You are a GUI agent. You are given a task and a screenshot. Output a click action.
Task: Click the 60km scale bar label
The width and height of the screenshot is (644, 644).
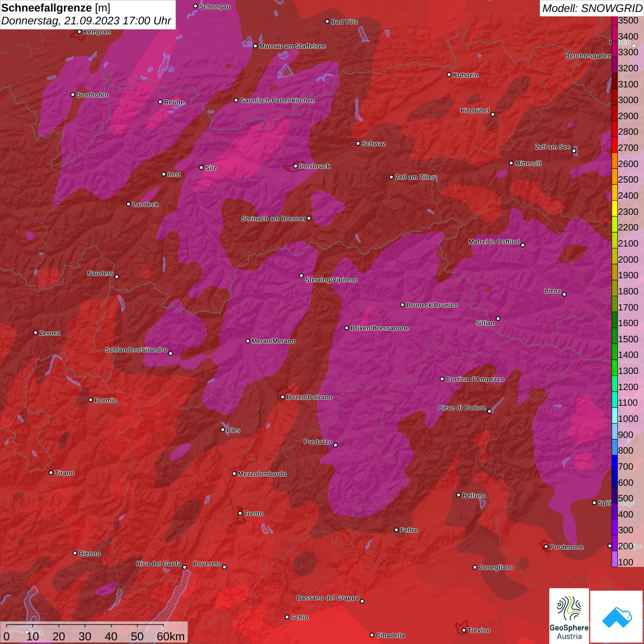click(171, 636)
